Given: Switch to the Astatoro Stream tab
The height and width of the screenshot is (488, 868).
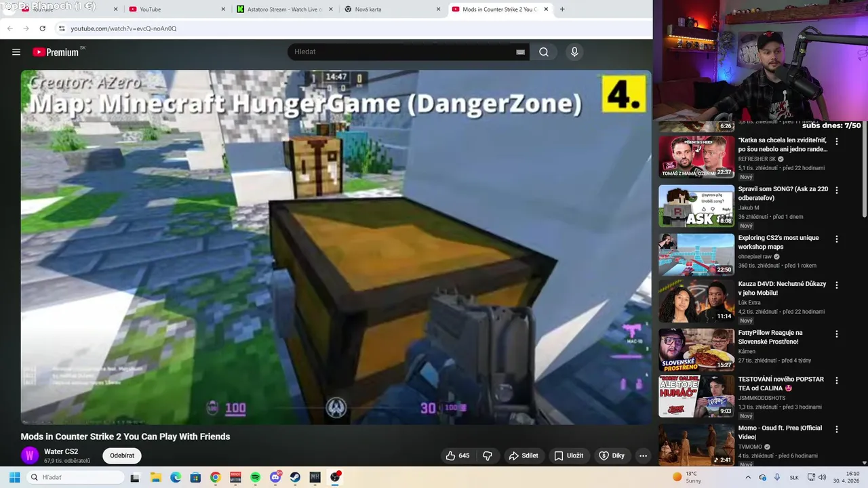Looking at the screenshot, I should tap(285, 9).
